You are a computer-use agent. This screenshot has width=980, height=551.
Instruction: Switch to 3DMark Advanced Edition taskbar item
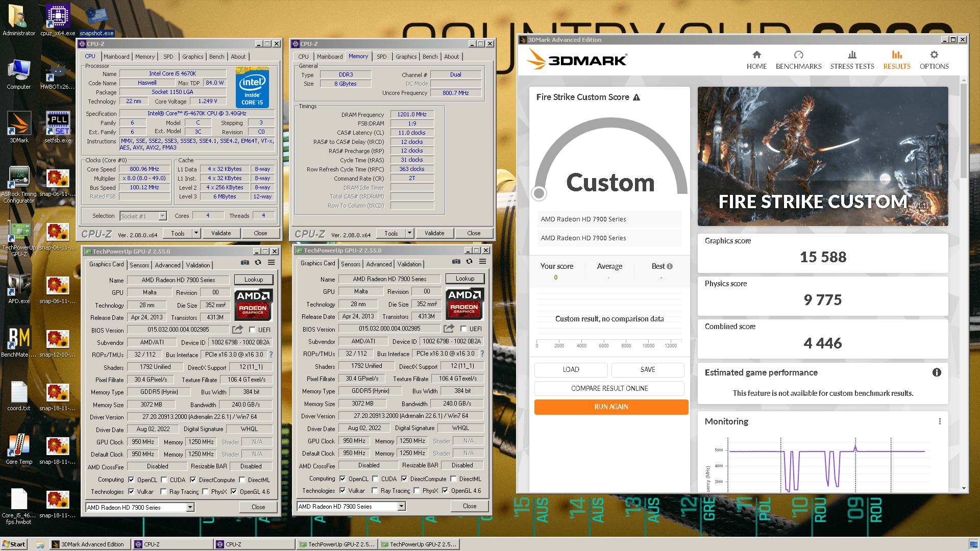[90, 544]
